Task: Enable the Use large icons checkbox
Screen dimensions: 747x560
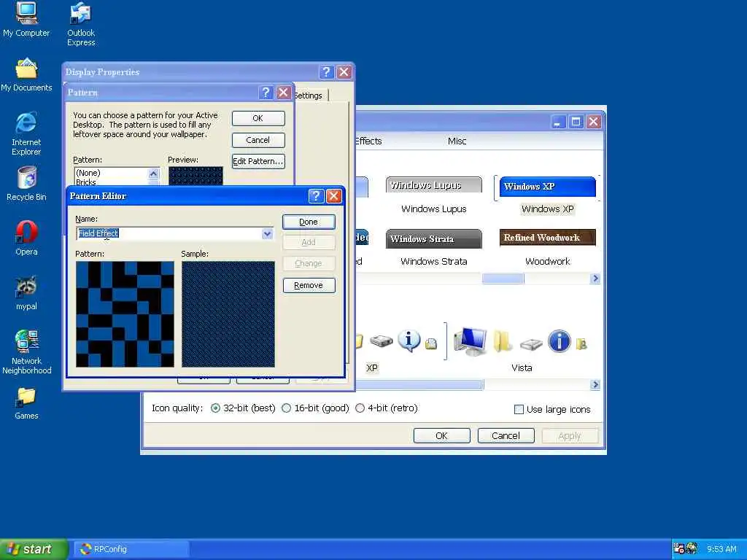Action: [x=519, y=410]
